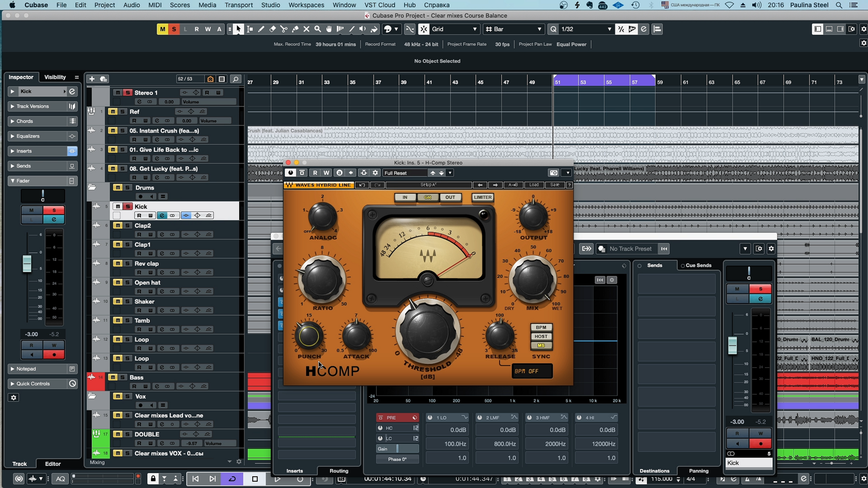Click the AQ auto quantize button
868x488 pixels.
pyautogui.click(x=60, y=479)
